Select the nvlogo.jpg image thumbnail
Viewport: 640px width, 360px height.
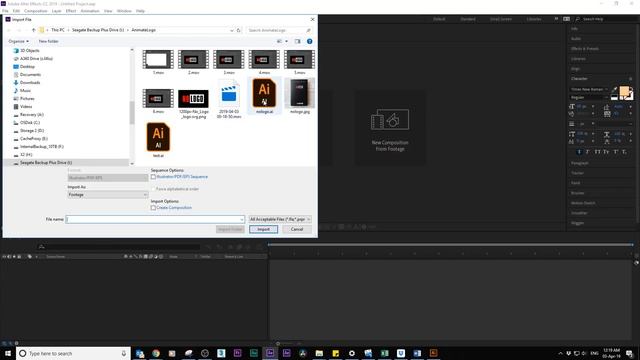pyautogui.click(x=300, y=96)
